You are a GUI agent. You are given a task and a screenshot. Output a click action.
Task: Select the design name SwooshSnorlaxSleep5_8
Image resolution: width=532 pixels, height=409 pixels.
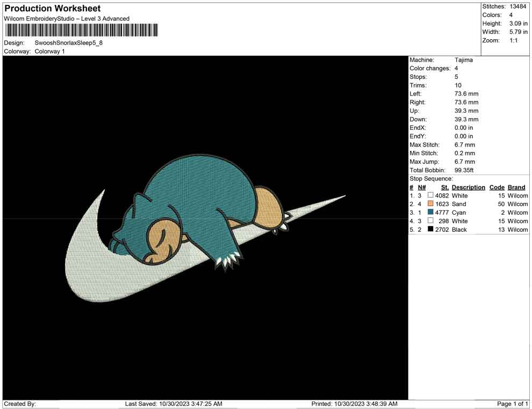coord(68,43)
